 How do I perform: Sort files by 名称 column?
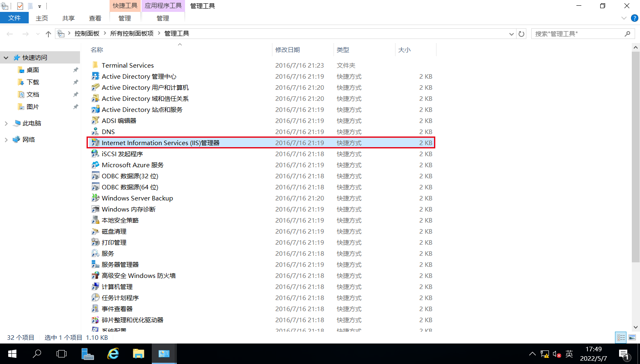point(97,50)
